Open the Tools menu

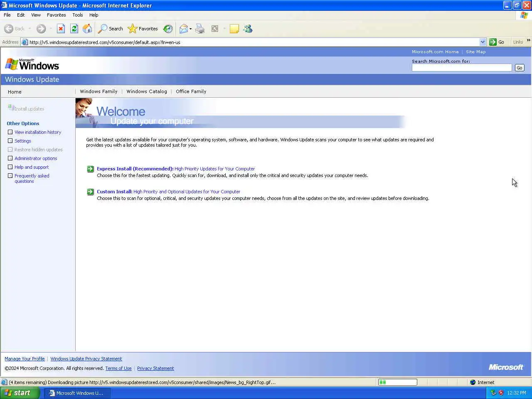tap(77, 15)
